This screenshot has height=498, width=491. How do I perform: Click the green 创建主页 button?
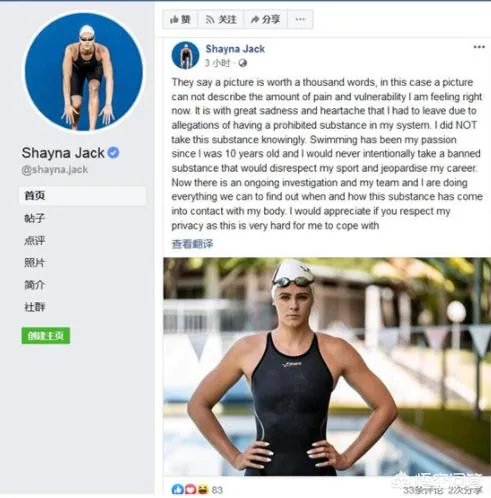46,336
